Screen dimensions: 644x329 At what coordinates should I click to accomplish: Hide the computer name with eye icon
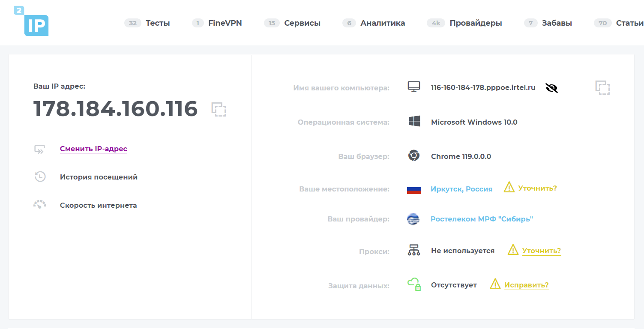551,88
